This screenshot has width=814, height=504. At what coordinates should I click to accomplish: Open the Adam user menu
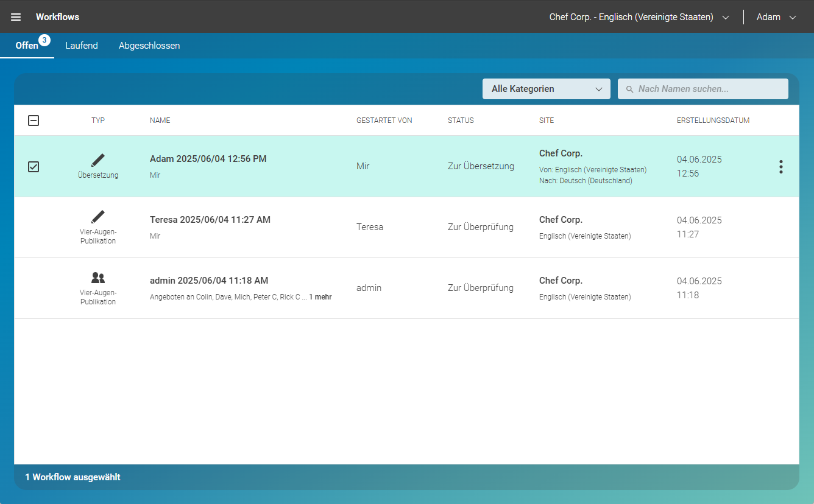775,16
